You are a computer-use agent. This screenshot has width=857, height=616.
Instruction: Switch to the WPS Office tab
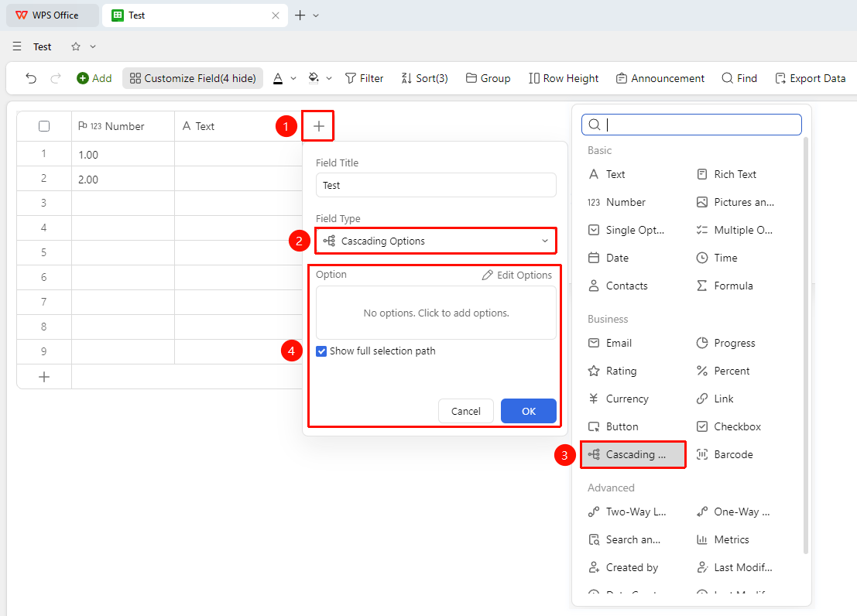(x=53, y=15)
